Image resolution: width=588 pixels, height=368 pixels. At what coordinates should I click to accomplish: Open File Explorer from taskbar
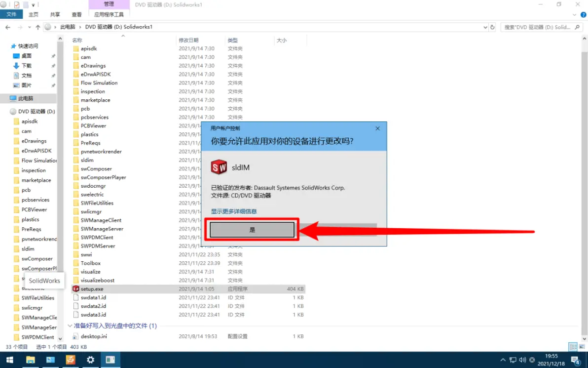(x=30, y=360)
